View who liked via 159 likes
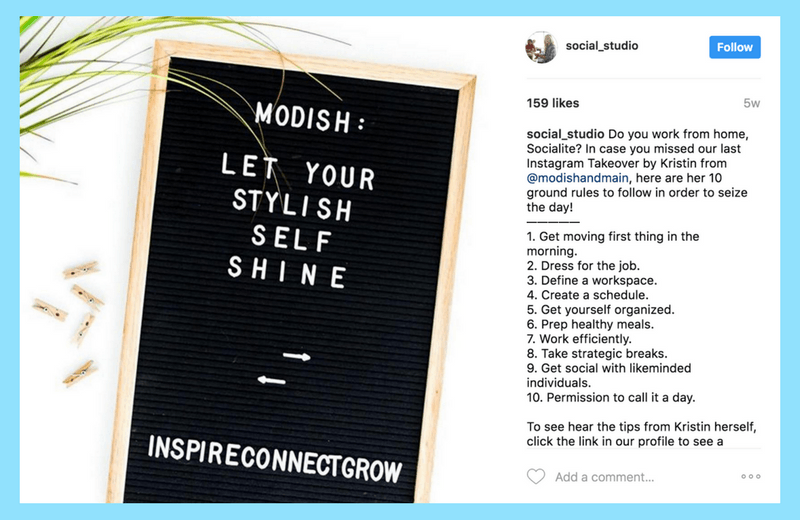Screen dimensions: 800x520 (x=553, y=103)
